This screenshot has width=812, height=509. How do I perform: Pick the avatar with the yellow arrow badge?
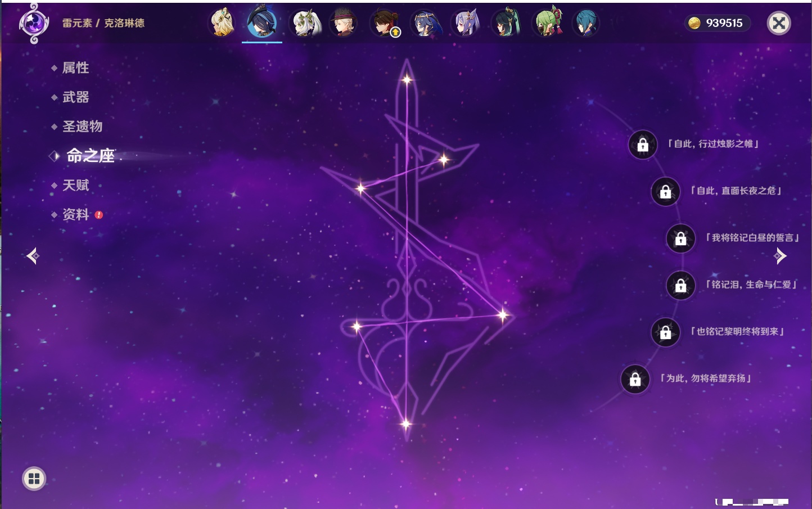point(386,24)
